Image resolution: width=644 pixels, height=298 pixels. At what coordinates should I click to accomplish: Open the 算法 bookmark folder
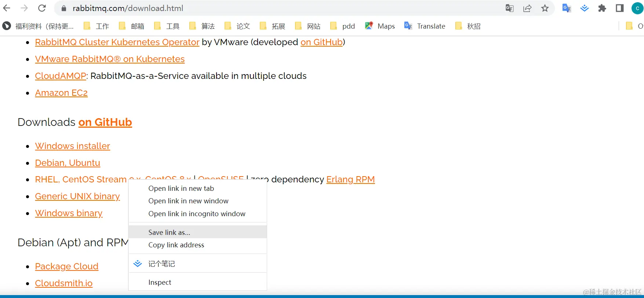202,26
